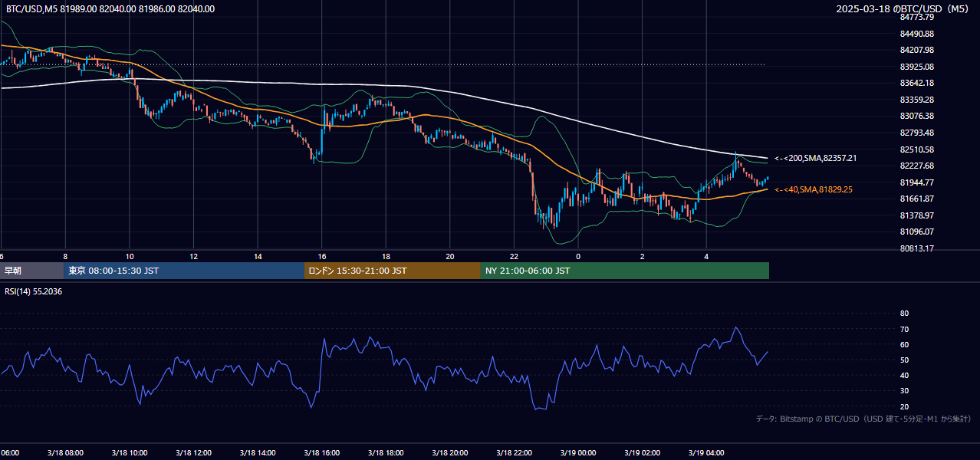Click the RSI(14) 55.2036 indicator label

coord(35,292)
